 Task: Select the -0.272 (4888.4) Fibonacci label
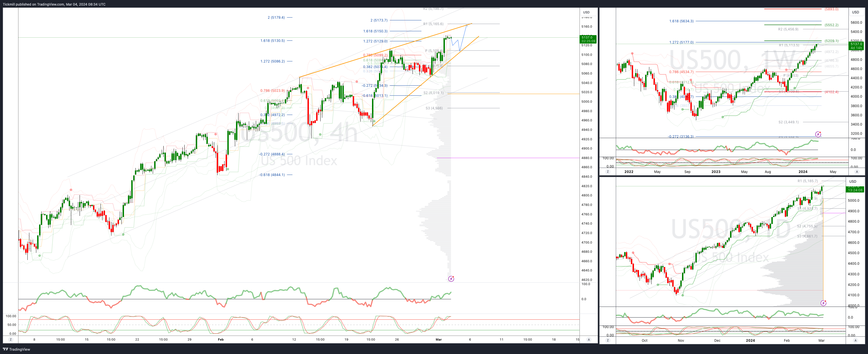coord(271,154)
